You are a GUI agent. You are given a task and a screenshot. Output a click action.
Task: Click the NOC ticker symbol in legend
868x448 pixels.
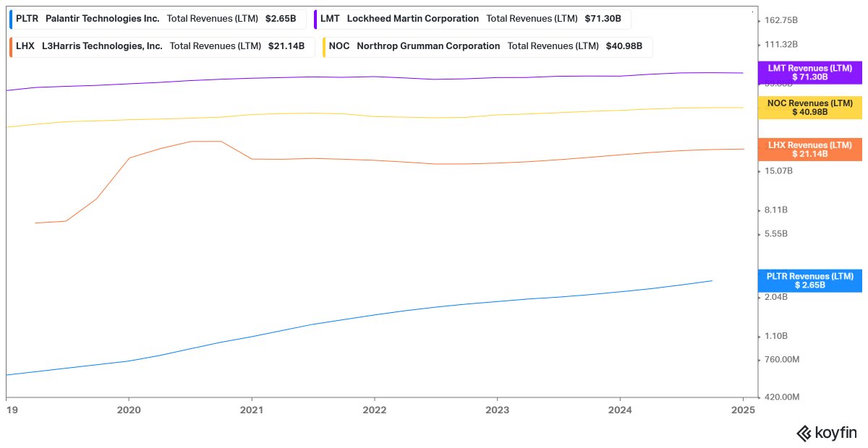tap(339, 46)
